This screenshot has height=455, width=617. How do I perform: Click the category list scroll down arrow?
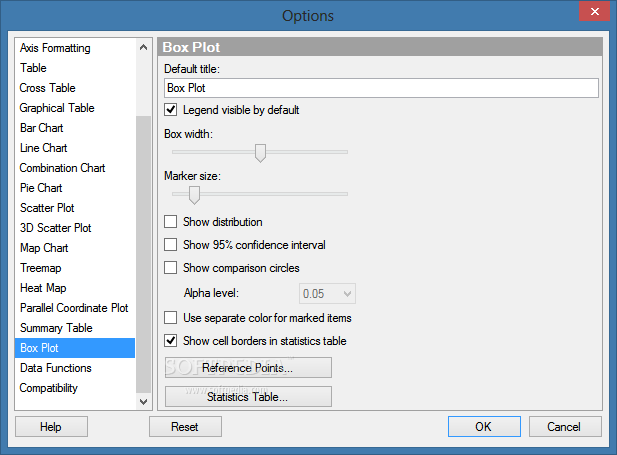(144, 401)
